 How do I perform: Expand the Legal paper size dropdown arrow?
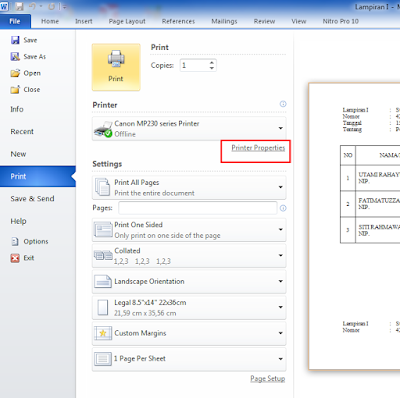click(281, 307)
